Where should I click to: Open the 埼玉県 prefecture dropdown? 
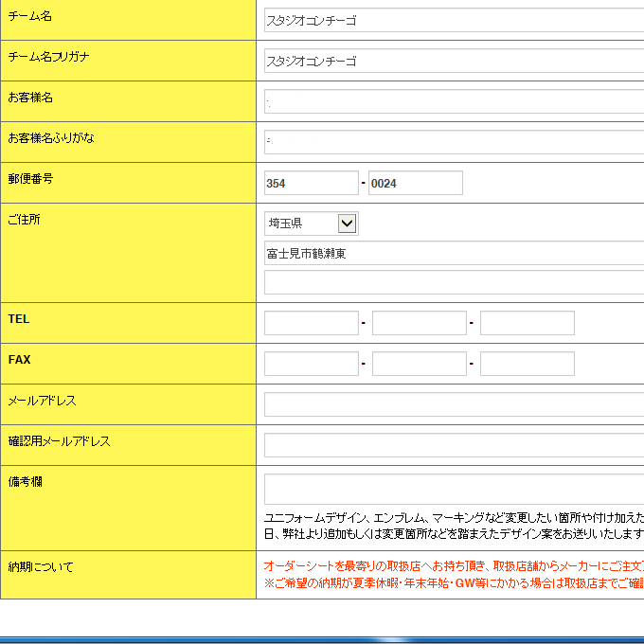312,224
